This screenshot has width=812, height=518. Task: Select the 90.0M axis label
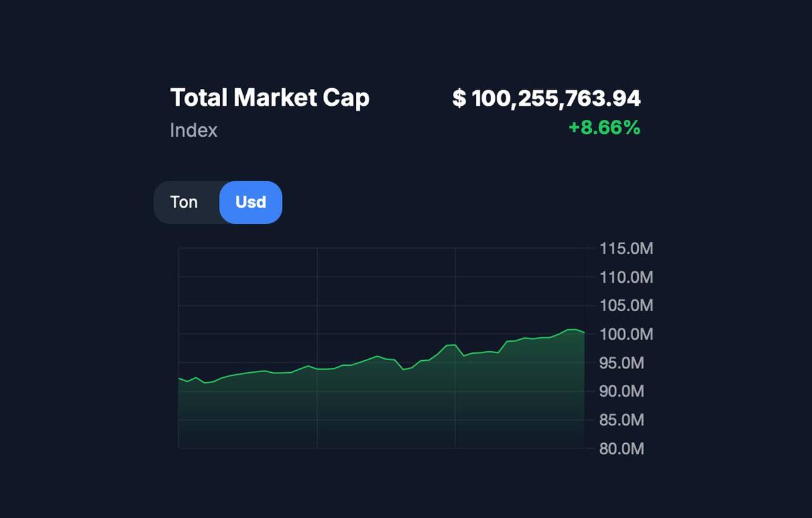click(x=622, y=391)
